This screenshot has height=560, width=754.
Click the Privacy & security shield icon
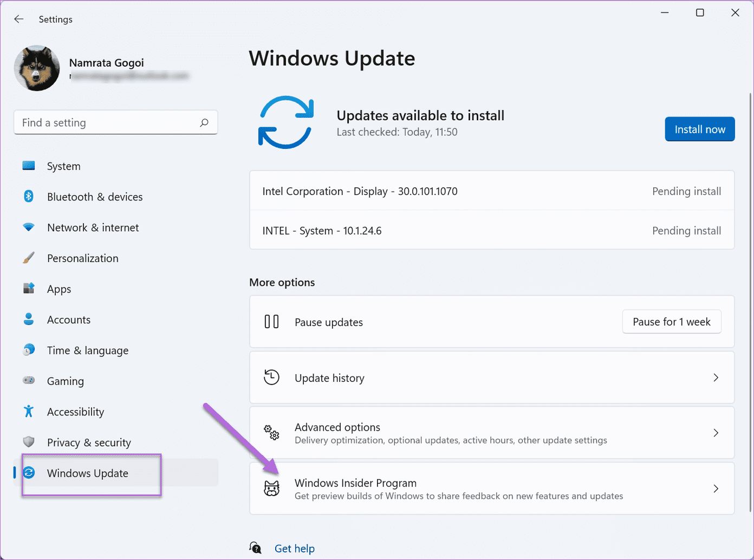click(x=29, y=442)
